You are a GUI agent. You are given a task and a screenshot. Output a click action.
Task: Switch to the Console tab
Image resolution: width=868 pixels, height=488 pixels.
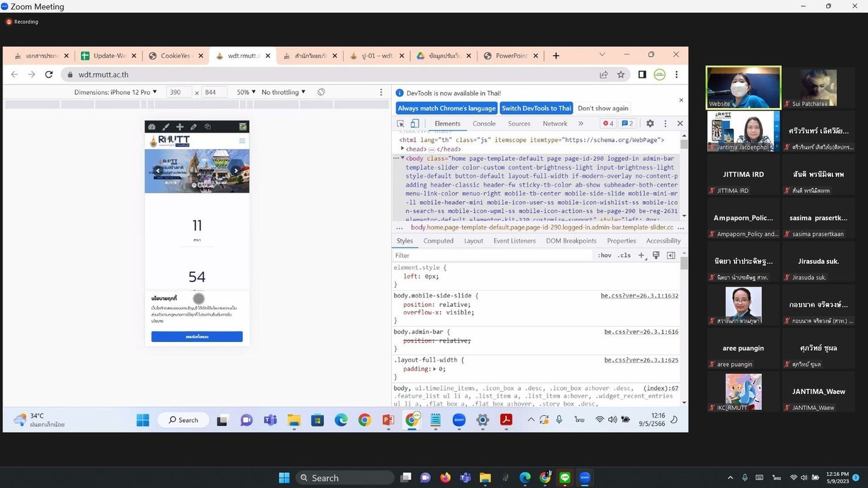pyautogui.click(x=484, y=123)
